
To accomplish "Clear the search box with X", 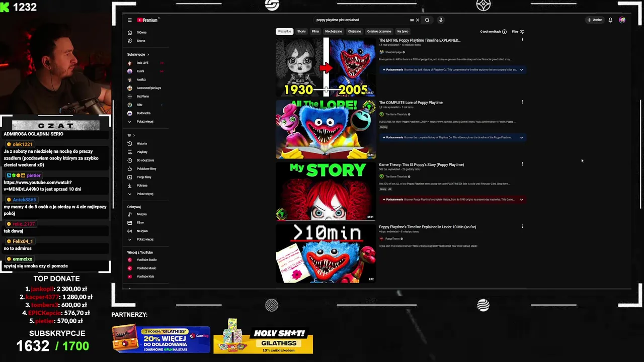I will pyautogui.click(x=417, y=20).
